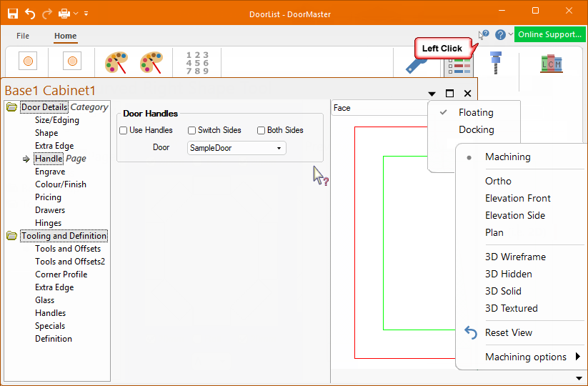Open the Tools and Offsets page

[68, 249]
